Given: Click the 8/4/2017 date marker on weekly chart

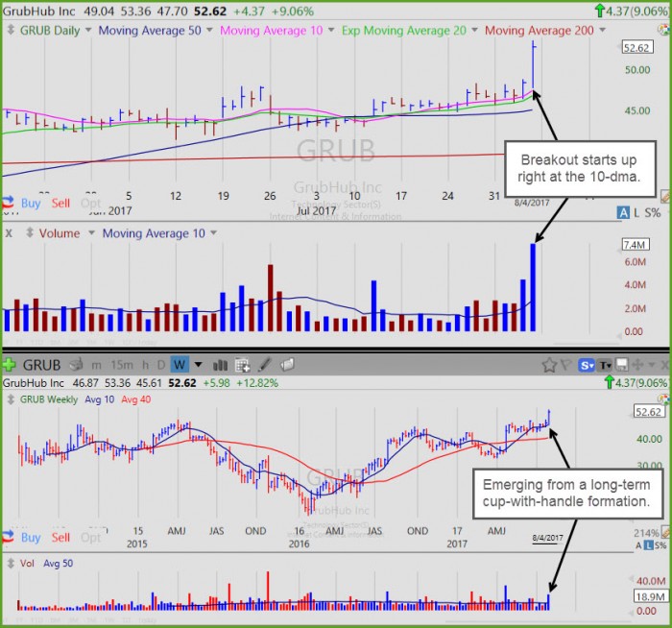Looking at the screenshot, I should point(547,538).
